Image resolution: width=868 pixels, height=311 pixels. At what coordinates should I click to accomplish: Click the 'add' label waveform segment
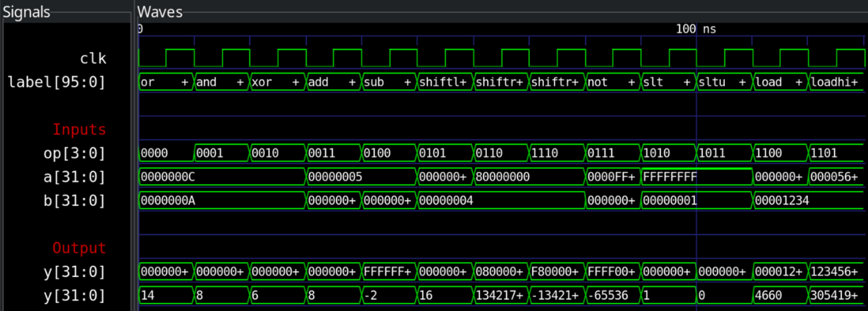point(333,82)
